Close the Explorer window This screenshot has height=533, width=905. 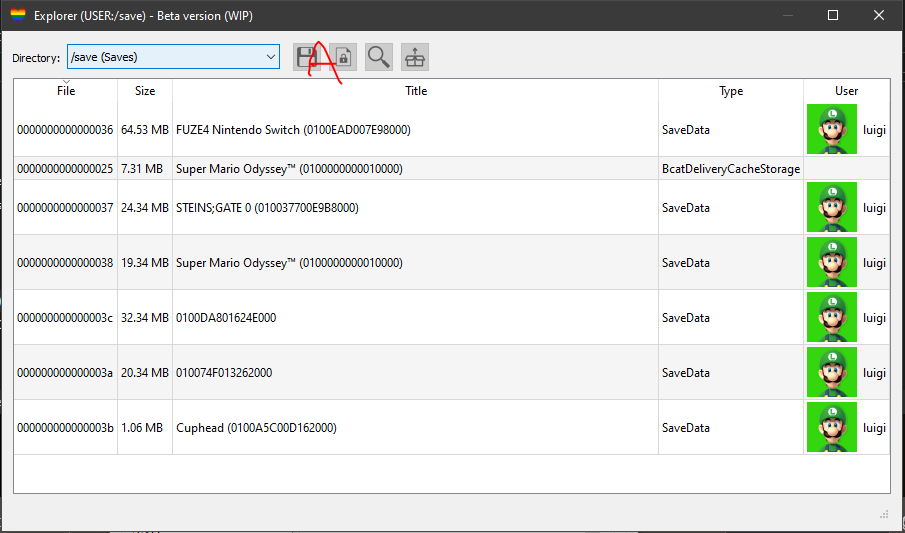[x=878, y=16]
